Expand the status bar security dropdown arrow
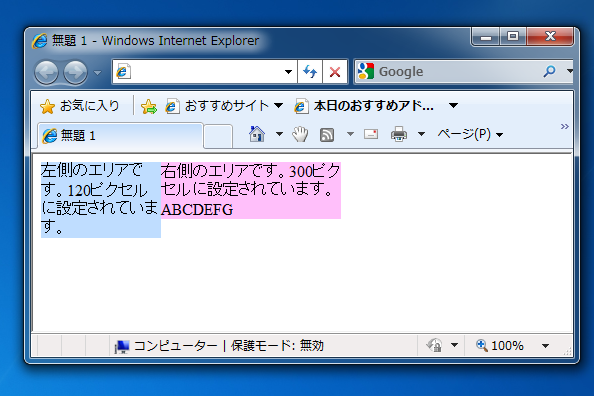 [x=454, y=345]
